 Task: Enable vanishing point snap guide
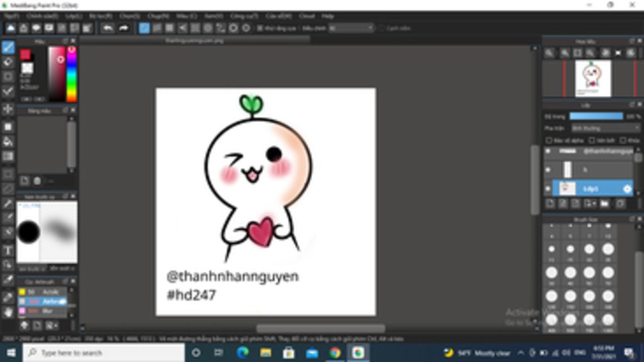point(182,28)
